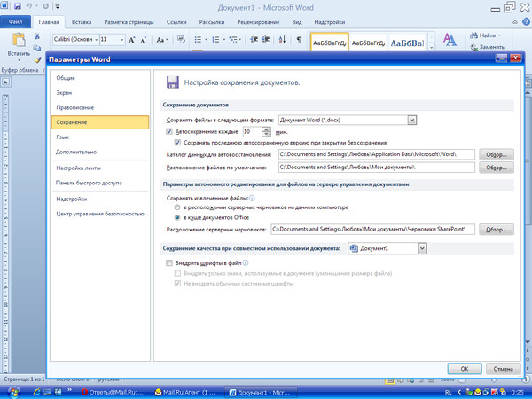Viewport: 532px width, 399px height.
Task: Click the Undo arrow in quick access toolbar
Action: (x=29, y=6)
